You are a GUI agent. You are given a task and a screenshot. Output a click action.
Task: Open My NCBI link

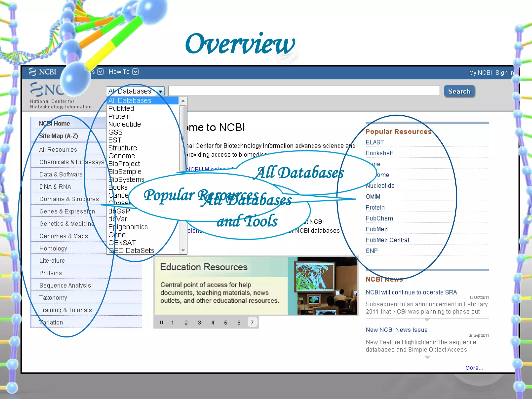point(480,73)
